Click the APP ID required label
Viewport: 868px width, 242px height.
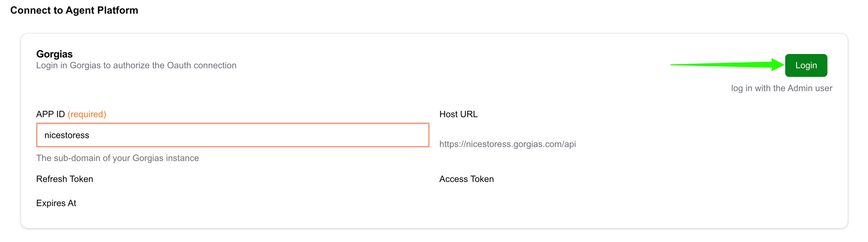click(71, 114)
